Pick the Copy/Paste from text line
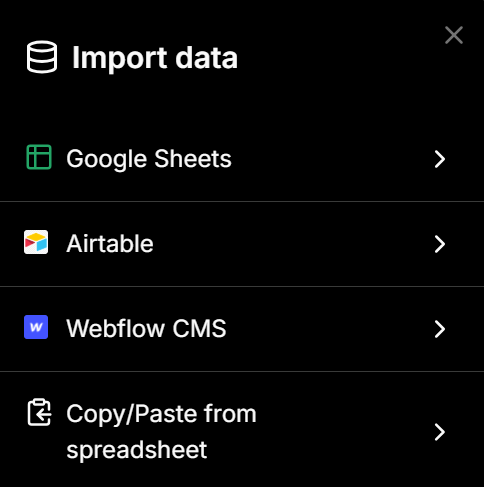This screenshot has height=487, width=484. pyautogui.click(x=161, y=414)
